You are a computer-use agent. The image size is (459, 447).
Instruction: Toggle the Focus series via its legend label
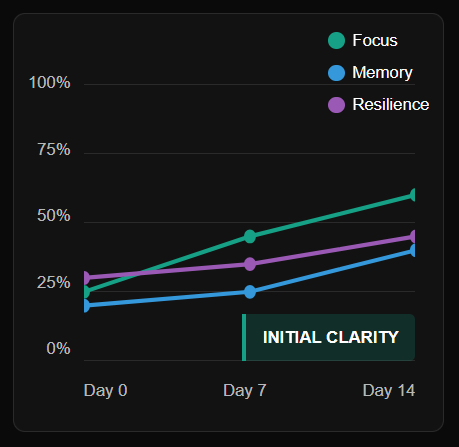pyautogui.click(x=375, y=41)
